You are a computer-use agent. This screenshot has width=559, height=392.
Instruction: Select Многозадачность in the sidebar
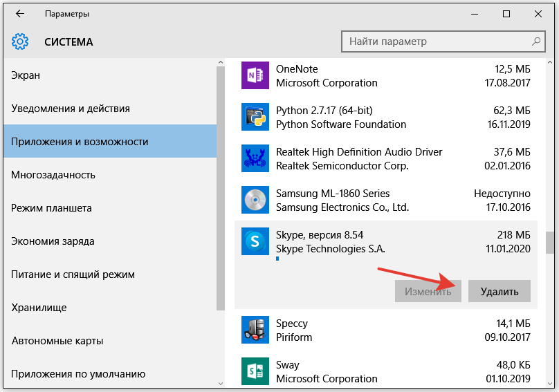[x=51, y=175]
